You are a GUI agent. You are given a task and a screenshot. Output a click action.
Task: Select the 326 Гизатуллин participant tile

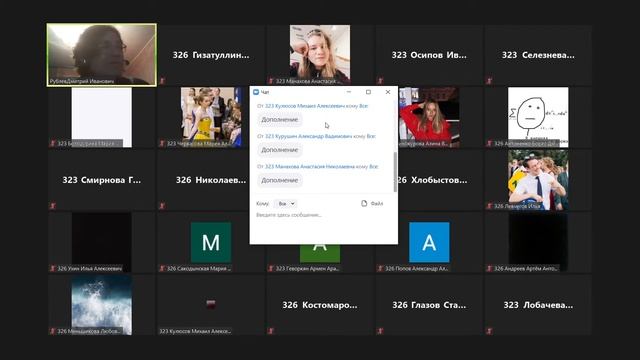[211, 55]
